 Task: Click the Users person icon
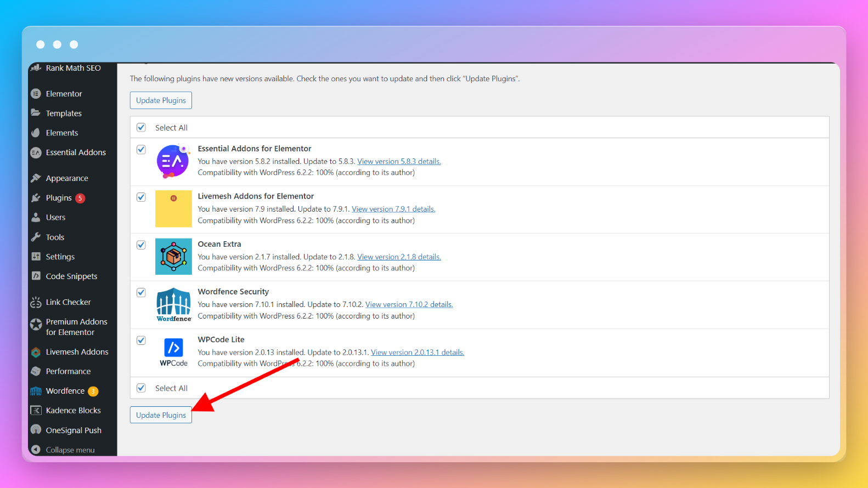coord(36,217)
